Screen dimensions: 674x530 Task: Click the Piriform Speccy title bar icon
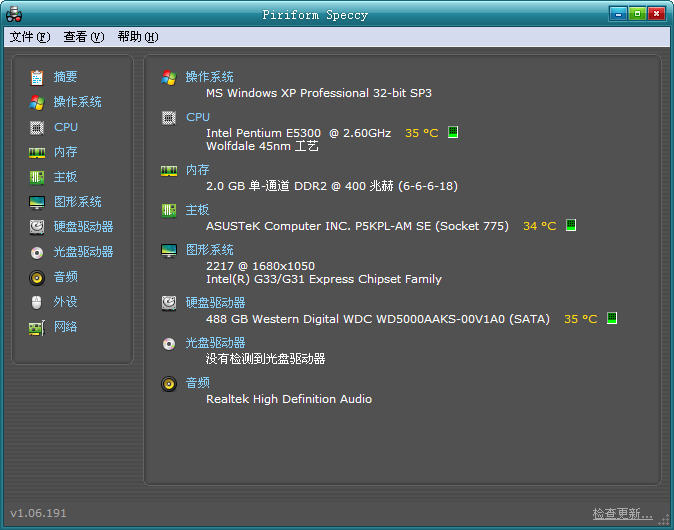(x=14, y=14)
